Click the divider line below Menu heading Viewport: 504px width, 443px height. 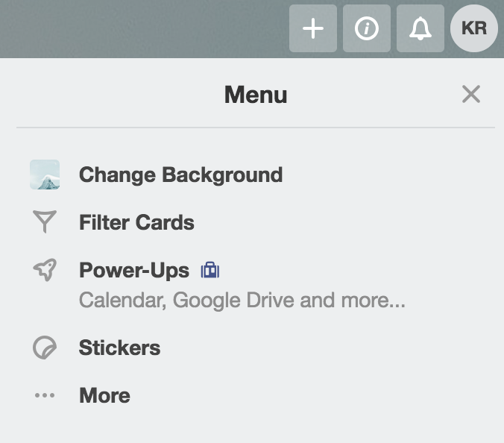[256, 128]
